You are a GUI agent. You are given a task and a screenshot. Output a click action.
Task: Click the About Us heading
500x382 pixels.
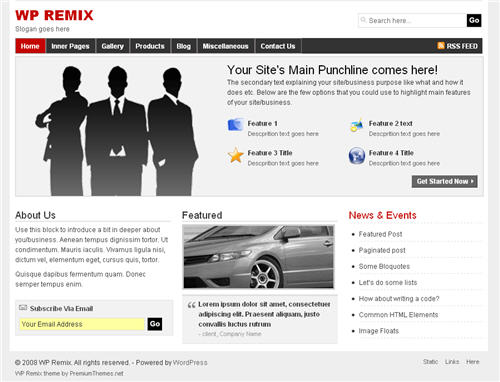tap(35, 215)
